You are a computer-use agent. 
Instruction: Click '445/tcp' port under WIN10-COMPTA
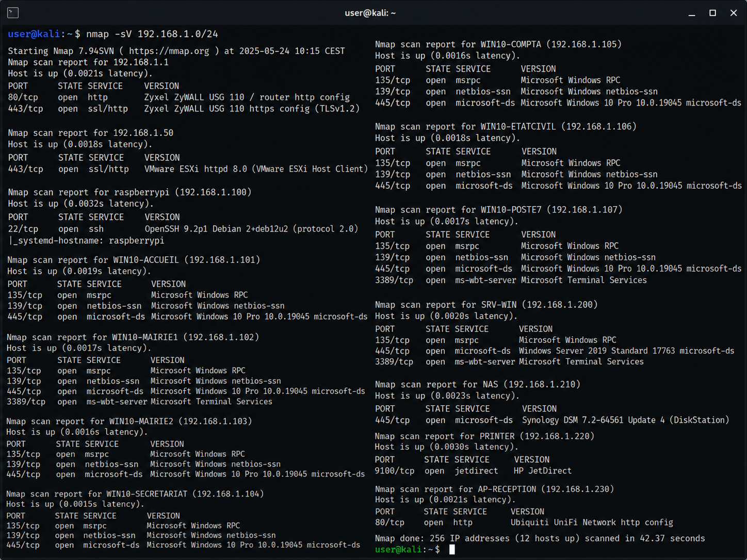[x=393, y=103]
